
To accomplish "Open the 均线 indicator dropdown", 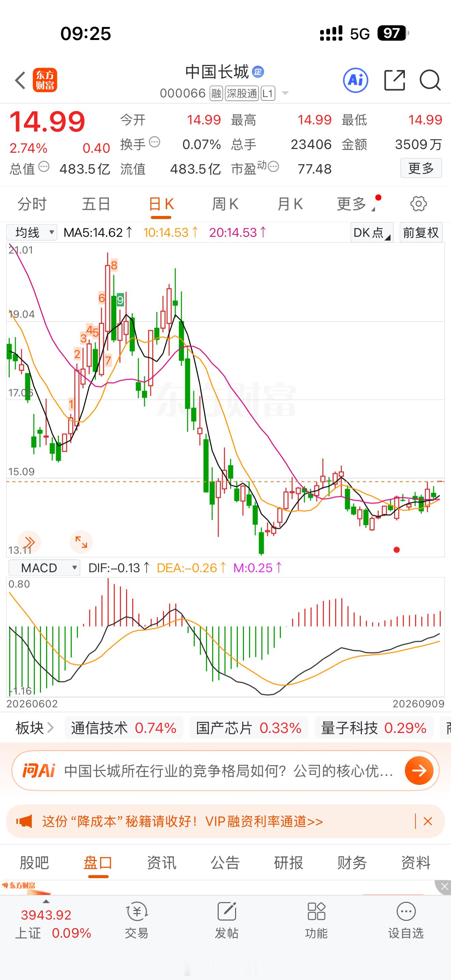I will 31,232.
